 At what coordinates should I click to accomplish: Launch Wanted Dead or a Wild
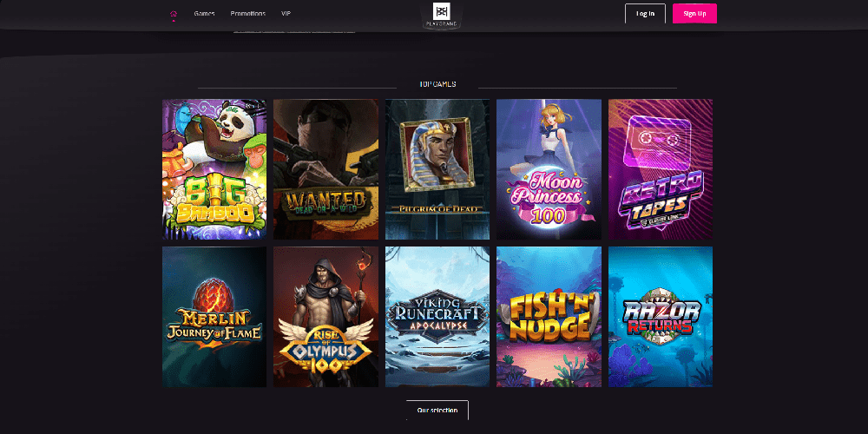pyautogui.click(x=326, y=169)
